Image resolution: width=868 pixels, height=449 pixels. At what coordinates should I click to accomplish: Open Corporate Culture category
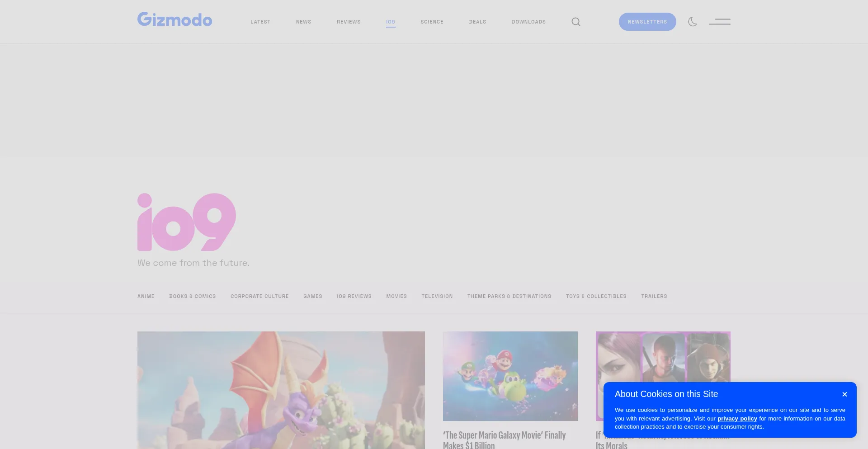coord(259,296)
